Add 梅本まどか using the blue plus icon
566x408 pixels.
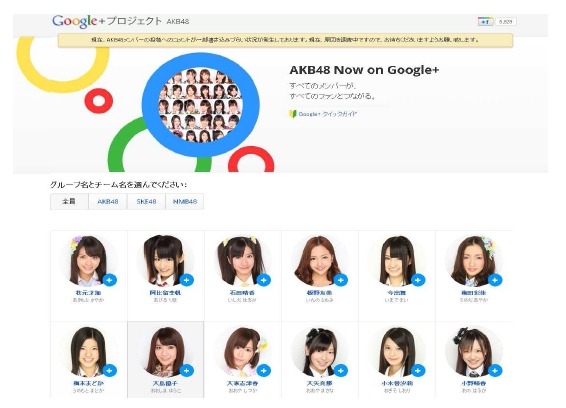click(110, 370)
